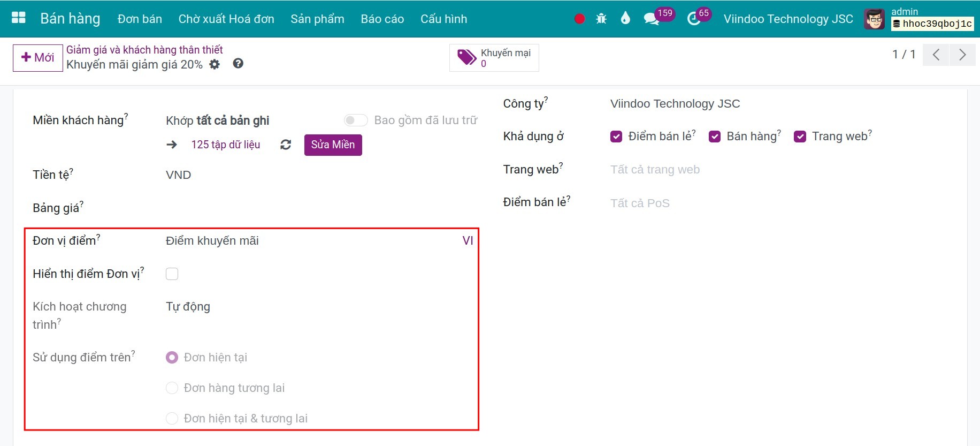Go to the Bán hàng app home

pos(70,18)
